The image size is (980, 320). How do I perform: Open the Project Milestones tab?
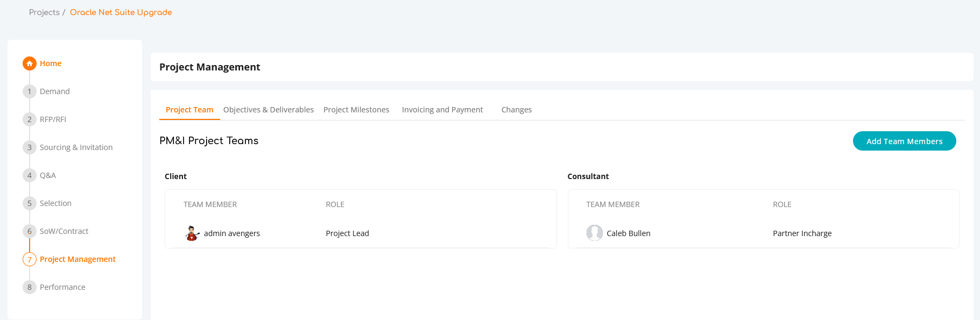[356, 110]
